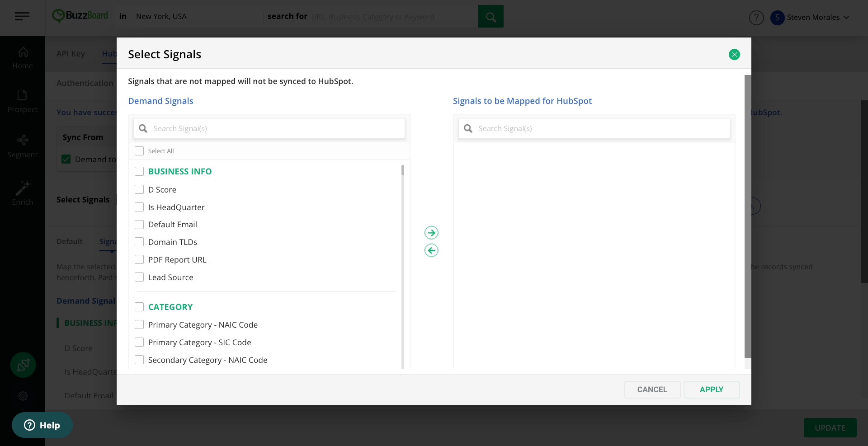This screenshot has width=868, height=446.
Task: Open Segment in sidebar
Action: pos(23,146)
